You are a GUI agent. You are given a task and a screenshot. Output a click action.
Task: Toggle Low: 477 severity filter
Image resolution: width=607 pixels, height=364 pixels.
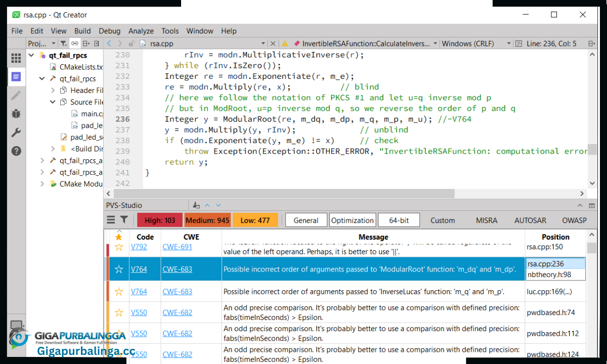(x=255, y=220)
